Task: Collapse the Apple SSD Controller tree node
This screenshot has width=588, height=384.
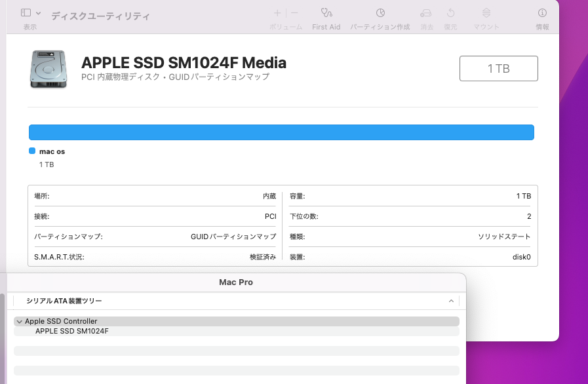Action: (x=18, y=322)
